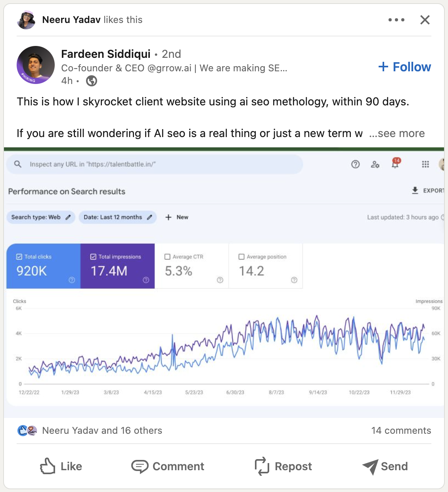Click the Like thumbs-up icon
This screenshot has height=492, width=448.
tap(48, 466)
